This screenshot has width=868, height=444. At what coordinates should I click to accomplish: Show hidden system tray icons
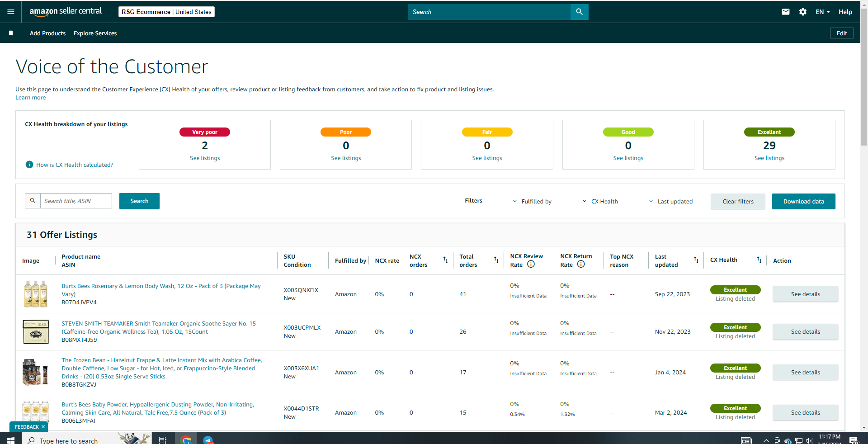pyautogui.click(x=766, y=440)
